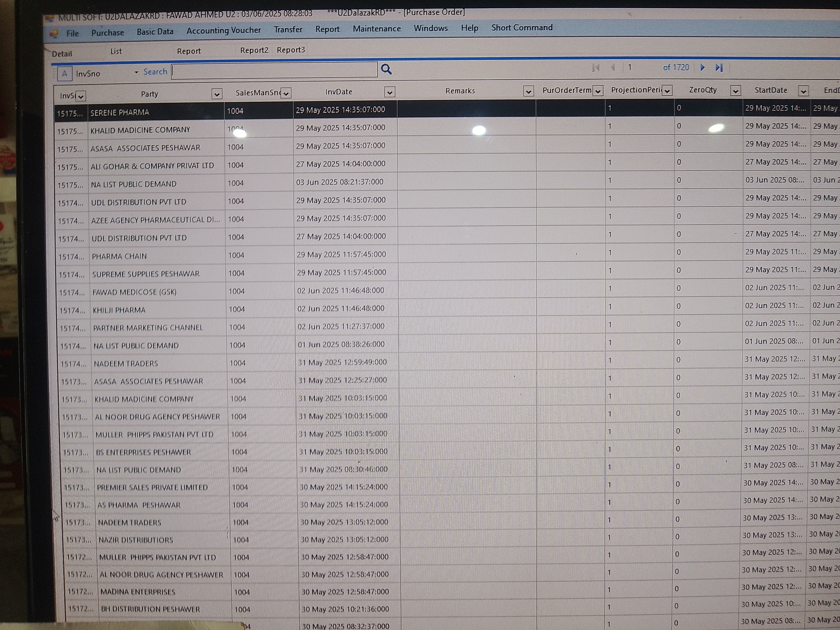The width and height of the screenshot is (840, 630).
Task: Switch to the List tab
Action: coord(116,51)
